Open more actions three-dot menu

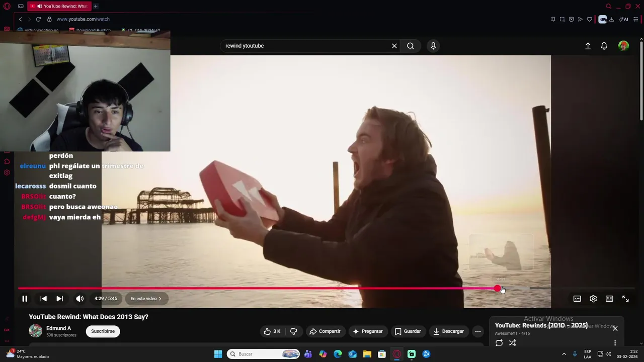pyautogui.click(x=478, y=331)
